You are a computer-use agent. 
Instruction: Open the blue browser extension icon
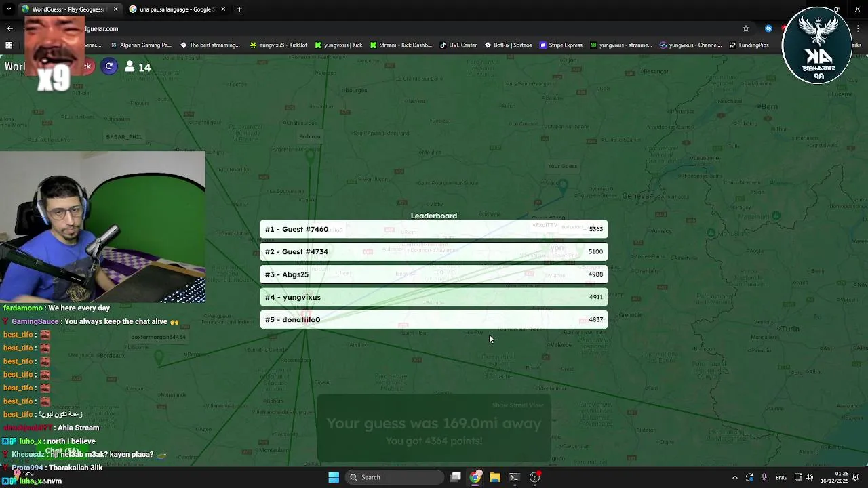click(768, 28)
